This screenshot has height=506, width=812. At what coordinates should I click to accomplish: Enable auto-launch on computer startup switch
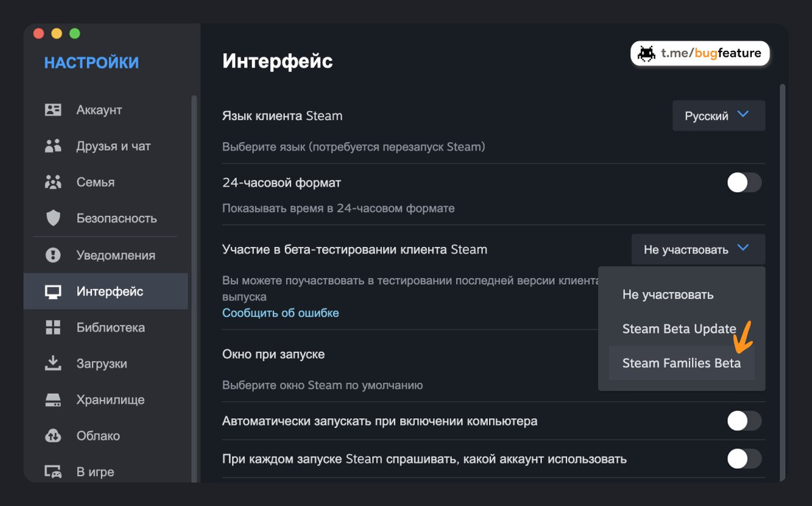744,421
